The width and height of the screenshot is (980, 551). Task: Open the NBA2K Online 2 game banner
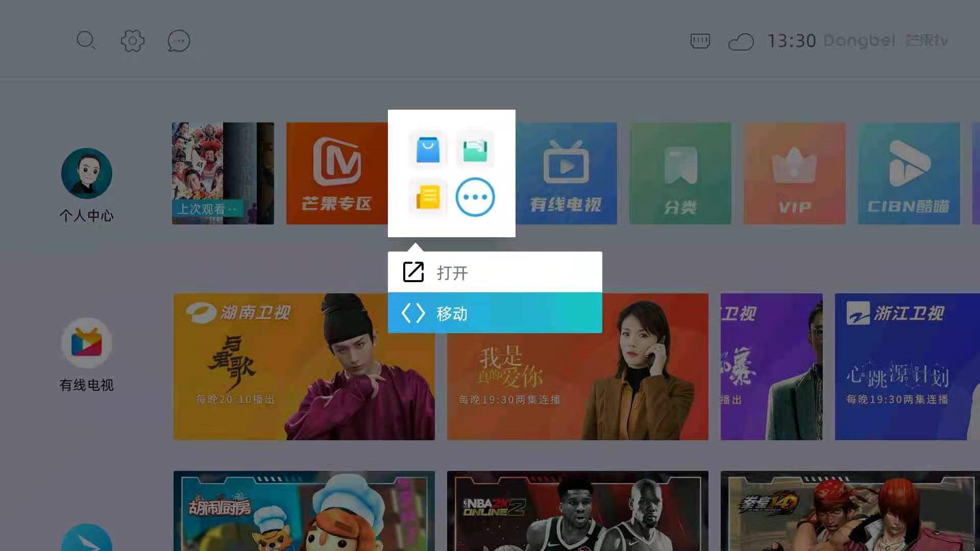pos(577,510)
